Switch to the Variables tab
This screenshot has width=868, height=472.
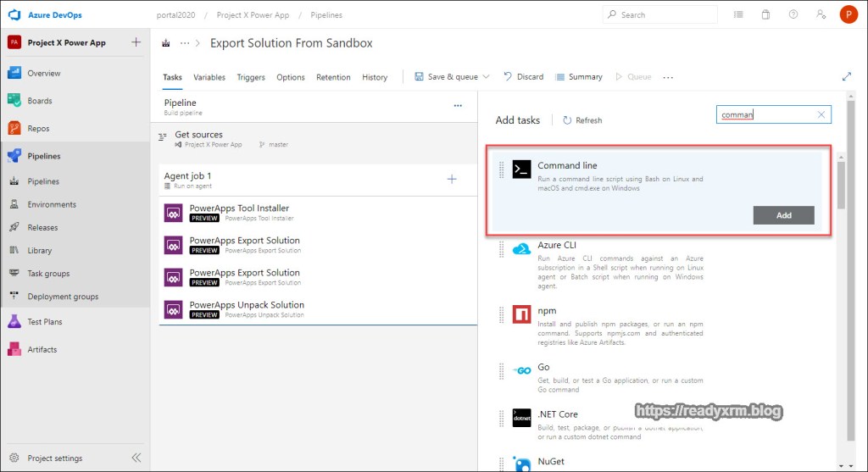pos(209,77)
